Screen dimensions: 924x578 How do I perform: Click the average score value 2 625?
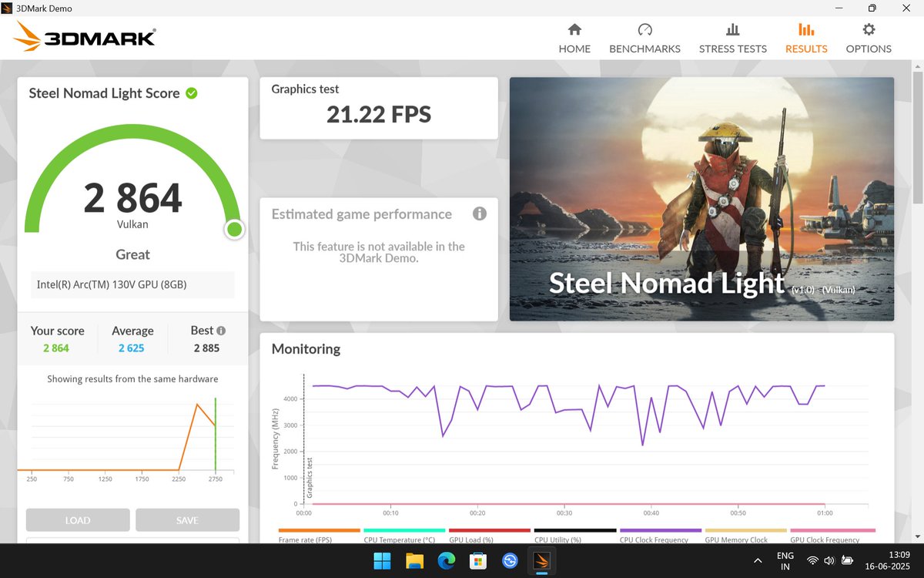(x=131, y=348)
